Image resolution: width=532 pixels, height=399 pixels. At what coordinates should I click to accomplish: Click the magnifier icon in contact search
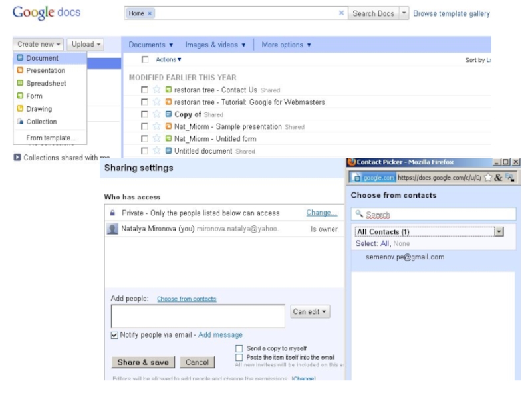(x=359, y=214)
